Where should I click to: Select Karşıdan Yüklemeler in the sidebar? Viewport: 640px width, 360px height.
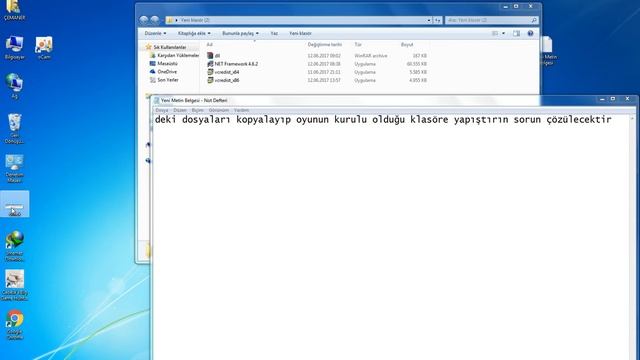coord(178,55)
